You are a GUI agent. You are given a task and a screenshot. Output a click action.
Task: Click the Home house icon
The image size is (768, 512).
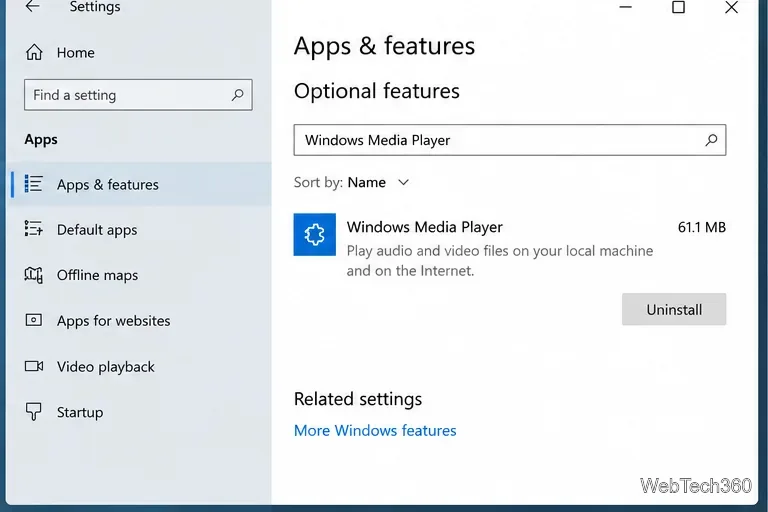click(x=34, y=52)
